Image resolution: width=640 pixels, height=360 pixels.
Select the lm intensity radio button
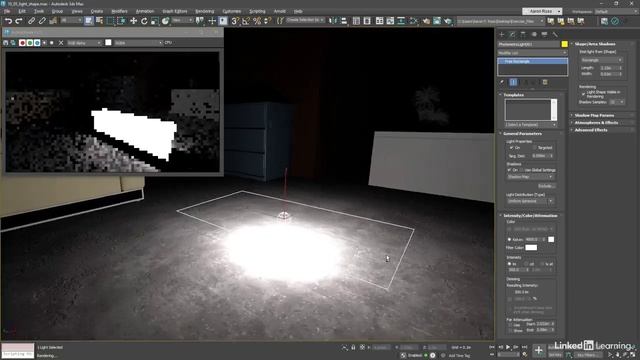click(x=509, y=264)
